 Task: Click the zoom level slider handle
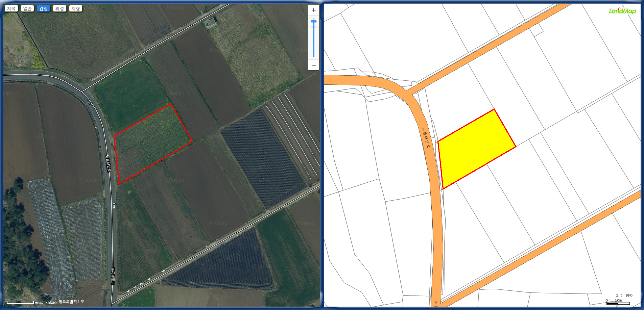click(x=314, y=22)
